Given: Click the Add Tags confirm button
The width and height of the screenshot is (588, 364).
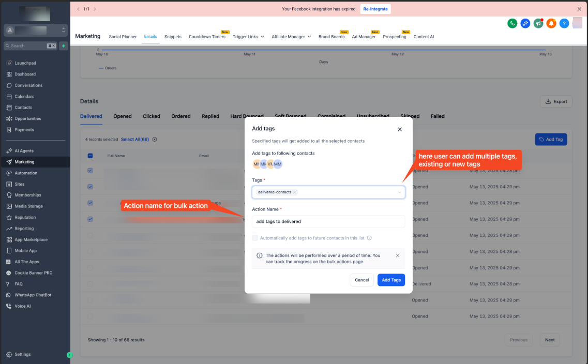Looking at the screenshot, I should [391, 280].
